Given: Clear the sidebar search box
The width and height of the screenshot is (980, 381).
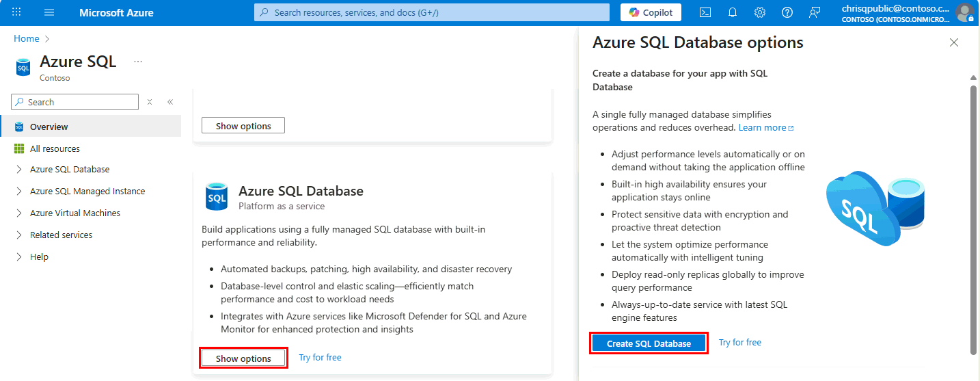Looking at the screenshot, I should (x=150, y=102).
